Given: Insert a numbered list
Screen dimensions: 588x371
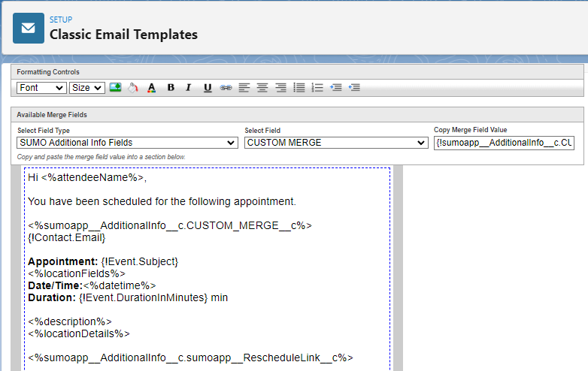Looking at the screenshot, I should [x=317, y=88].
